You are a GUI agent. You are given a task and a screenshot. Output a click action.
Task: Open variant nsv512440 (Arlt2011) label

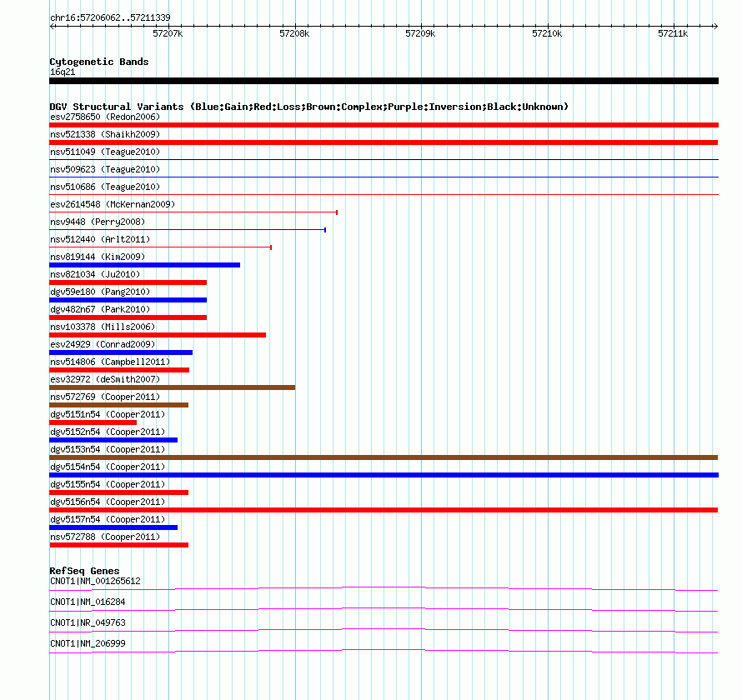click(100, 239)
